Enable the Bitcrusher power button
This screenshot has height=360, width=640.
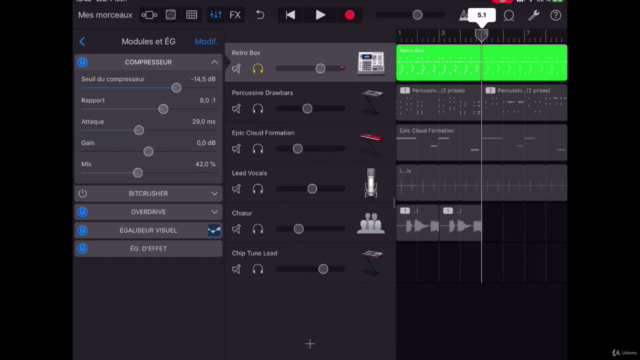[82, 193]
